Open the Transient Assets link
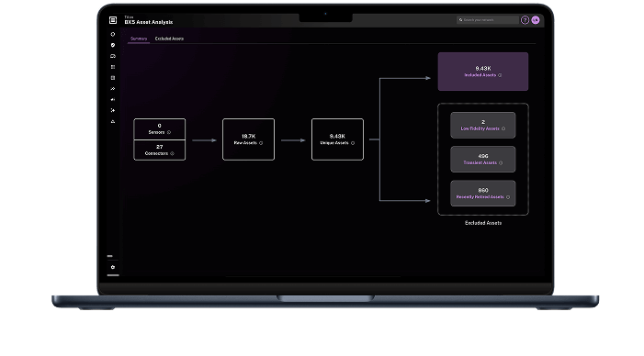The width and height of the screenshot is (644, 356). point(480,162)
